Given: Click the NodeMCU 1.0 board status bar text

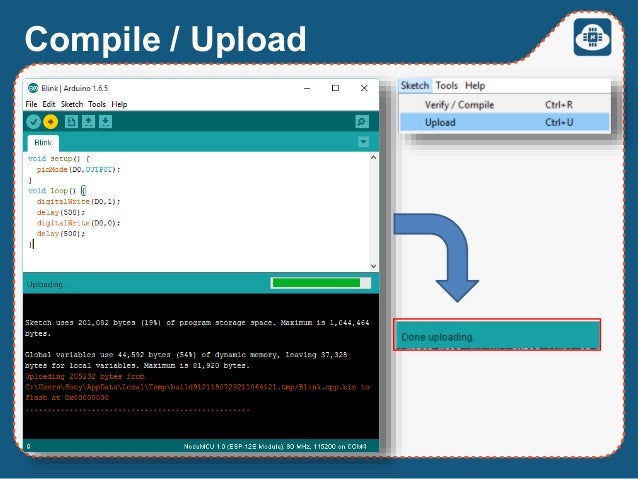Looking at the screenshot, I should pos(275,446).
